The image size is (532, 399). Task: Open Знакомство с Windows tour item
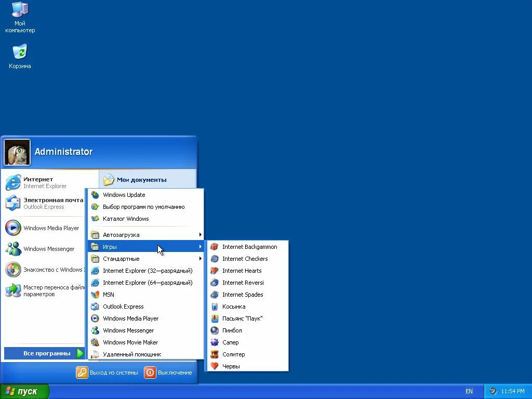pos(44,270)
